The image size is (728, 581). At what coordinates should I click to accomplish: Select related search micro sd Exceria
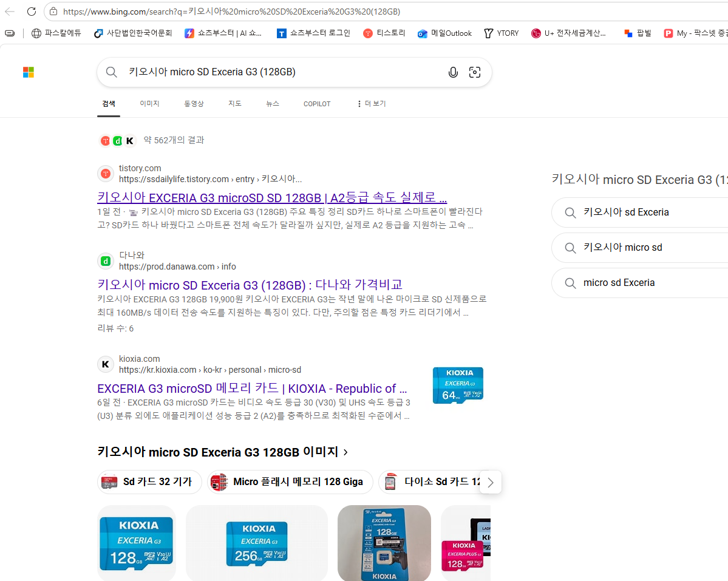pos(640,283)
